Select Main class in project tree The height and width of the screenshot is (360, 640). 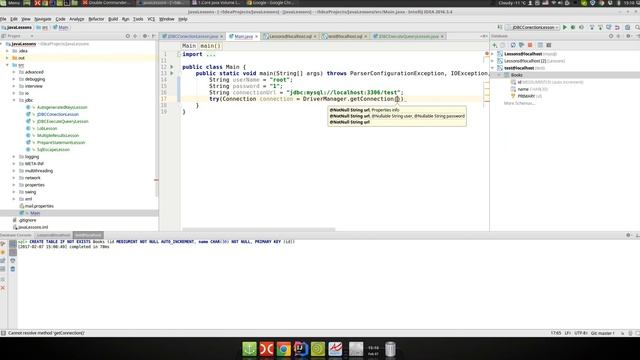[x=35, y=213]
